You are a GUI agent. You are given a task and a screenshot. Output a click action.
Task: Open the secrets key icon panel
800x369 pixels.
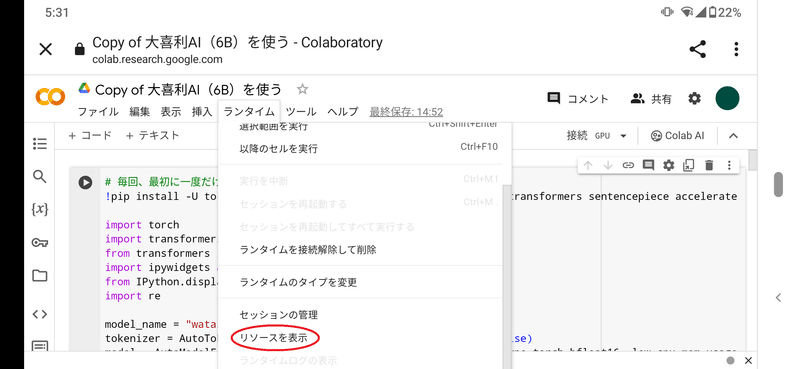40,243
